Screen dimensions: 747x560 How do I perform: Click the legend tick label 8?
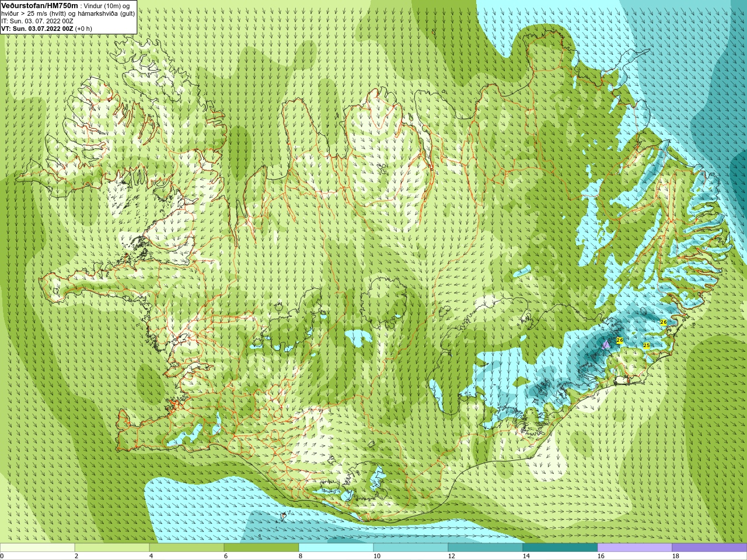coord(301,556)
